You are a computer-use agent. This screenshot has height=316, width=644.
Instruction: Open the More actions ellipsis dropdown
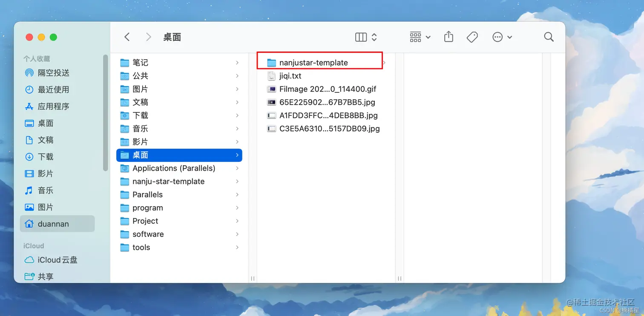click(x=500, y=37)
